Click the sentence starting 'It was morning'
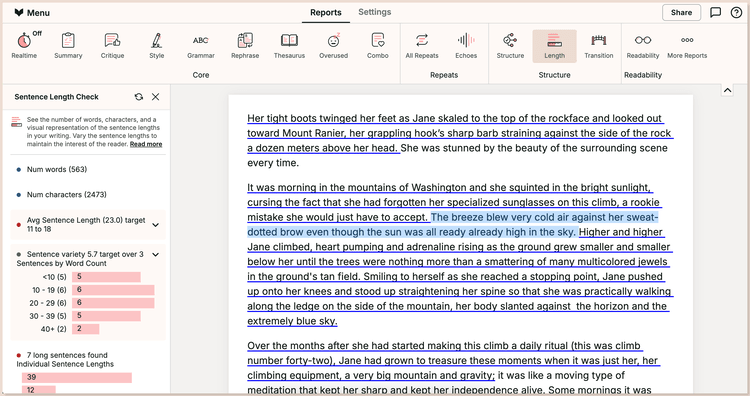The image size is (750, 396). click(454, 202)
